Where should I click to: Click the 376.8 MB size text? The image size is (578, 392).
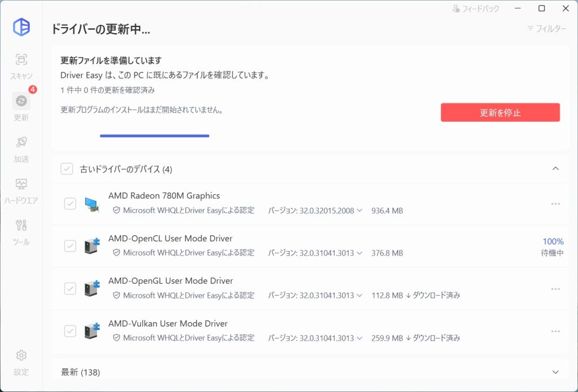click(x=387, y=253)
